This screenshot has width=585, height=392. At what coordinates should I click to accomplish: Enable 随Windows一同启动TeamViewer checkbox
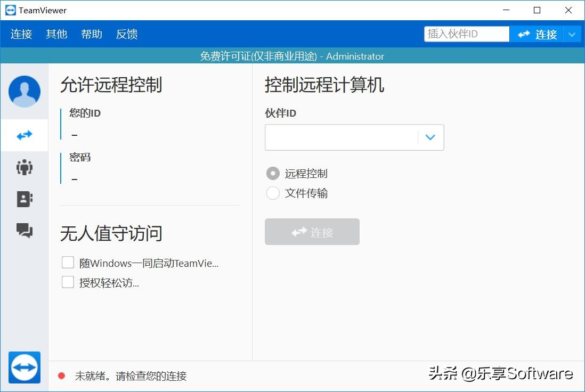68,262
